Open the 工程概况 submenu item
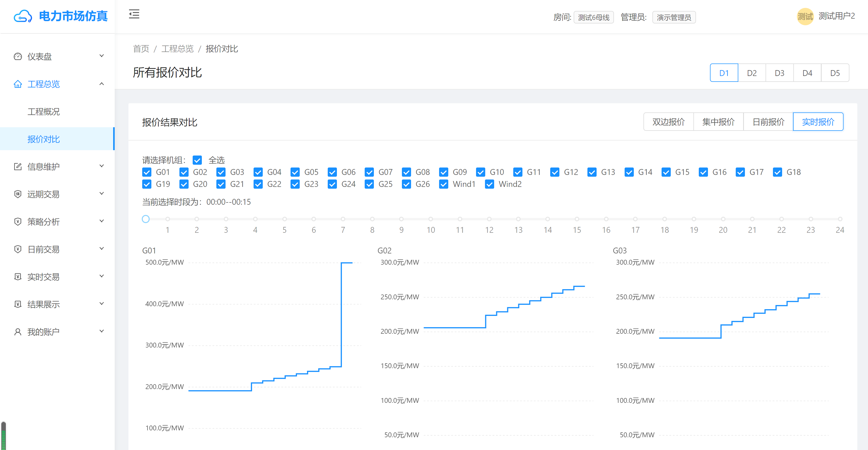The image size is (868, 450). point(57,112)
